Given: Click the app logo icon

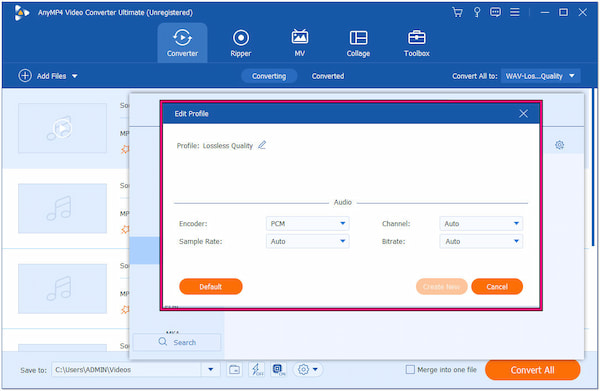Looking at the screenshot, I should pyautogui.click(x=22, y=13).
